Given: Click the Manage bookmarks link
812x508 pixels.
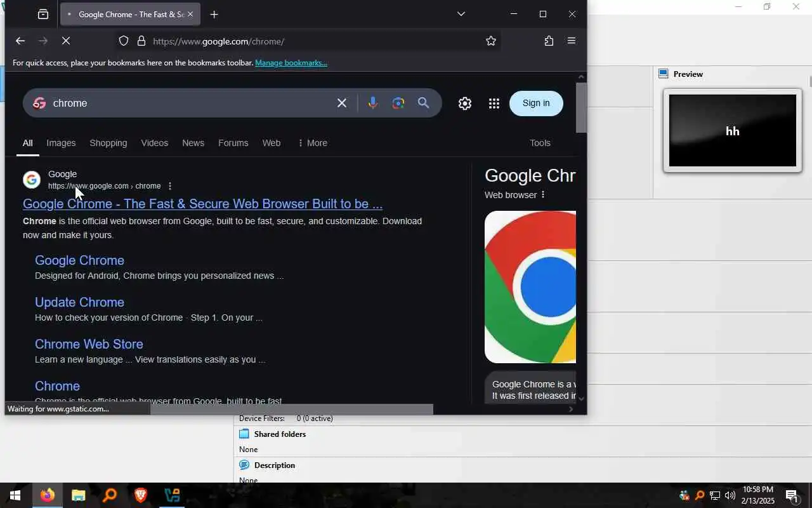Looking at the screenshot, I should click(x=291, y=63).
